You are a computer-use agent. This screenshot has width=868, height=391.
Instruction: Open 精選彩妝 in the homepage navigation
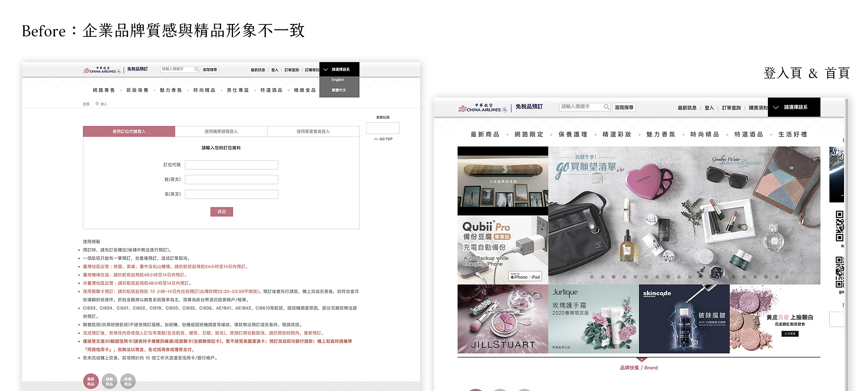pos(617,134)
